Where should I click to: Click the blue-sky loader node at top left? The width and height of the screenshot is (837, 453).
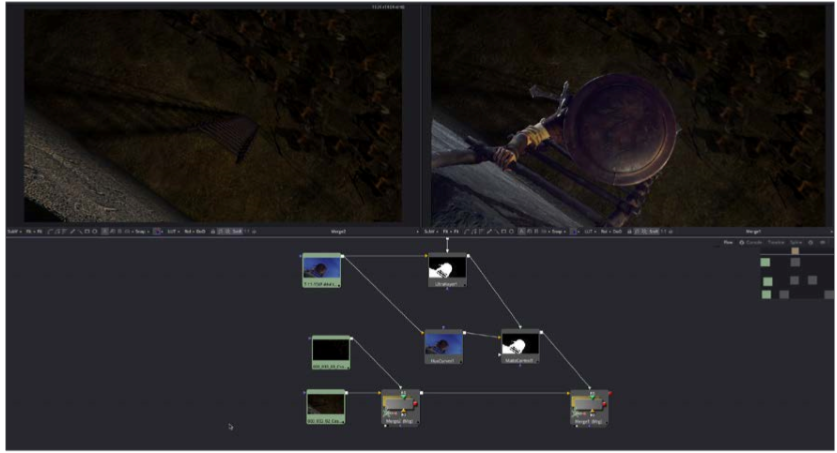click(322, 269)
